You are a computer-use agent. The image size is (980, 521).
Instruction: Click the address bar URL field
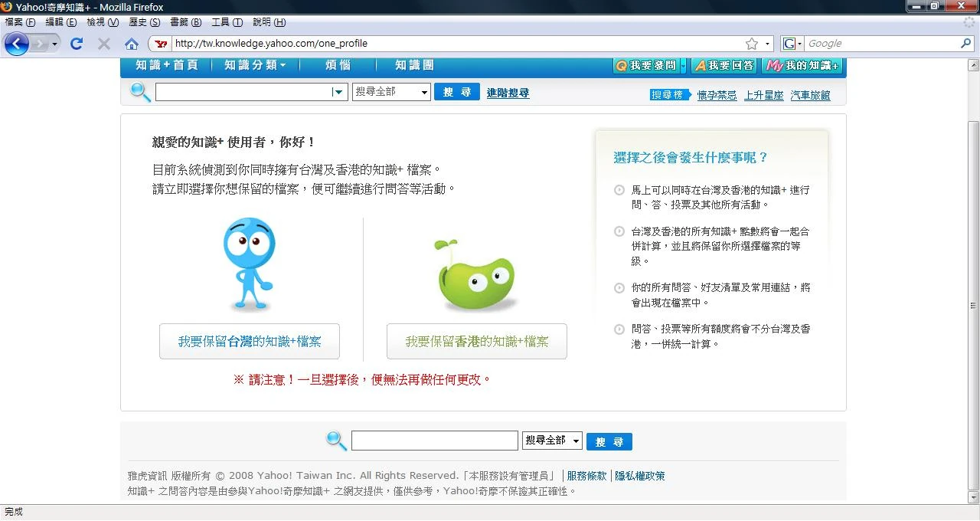458,44
